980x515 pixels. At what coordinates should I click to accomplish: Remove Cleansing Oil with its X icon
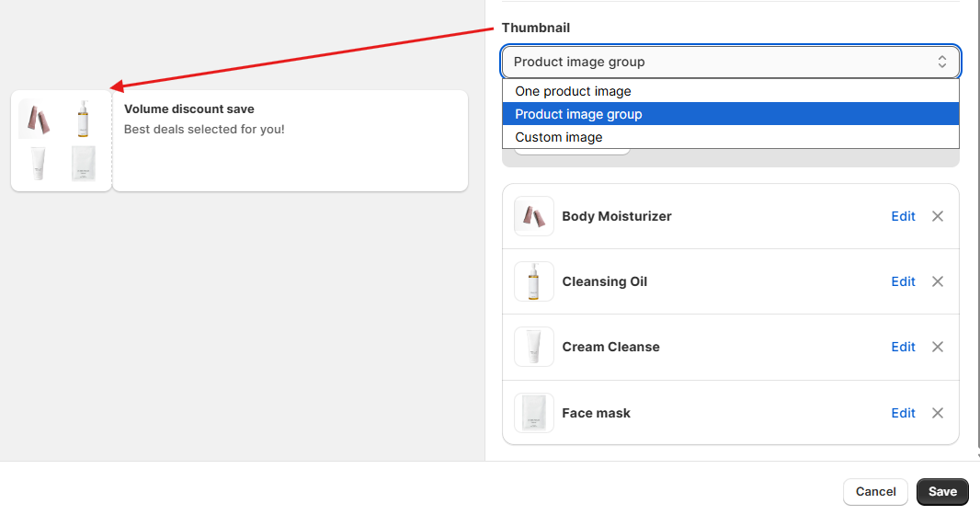938,281
